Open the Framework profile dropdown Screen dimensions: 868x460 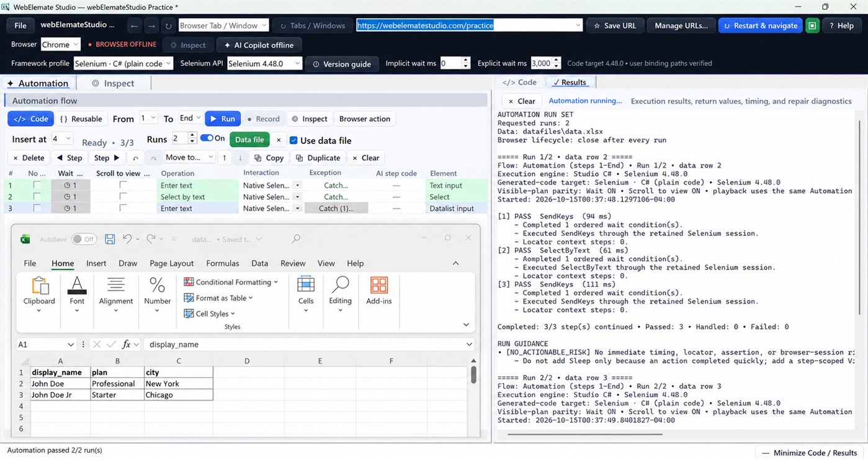coord(123,63)
